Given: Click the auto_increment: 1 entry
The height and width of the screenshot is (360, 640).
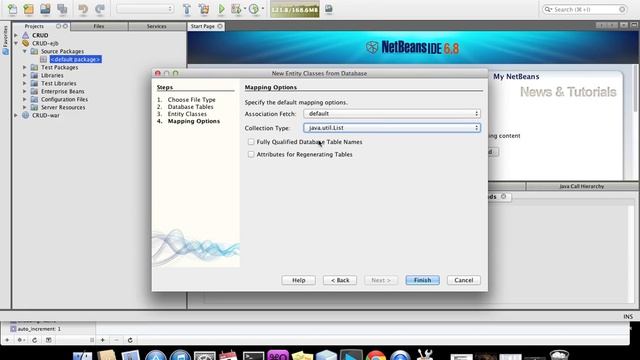Looking at the screenshot, I should (x=39, y=329).
